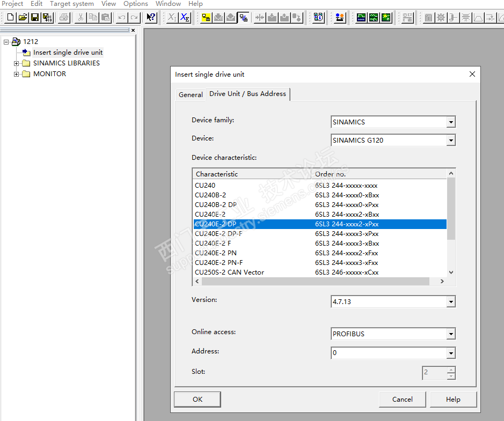Select the Drive Unit / Bus Address tab

247,94
